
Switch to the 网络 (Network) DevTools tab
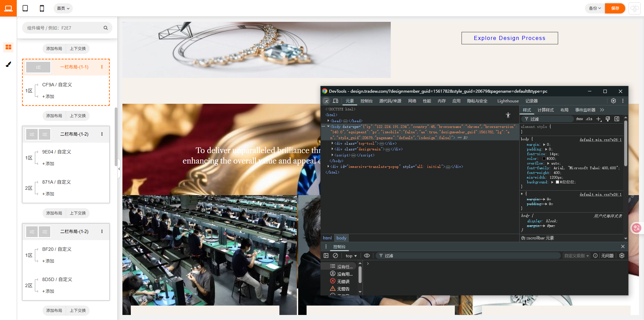pos(412,101)
